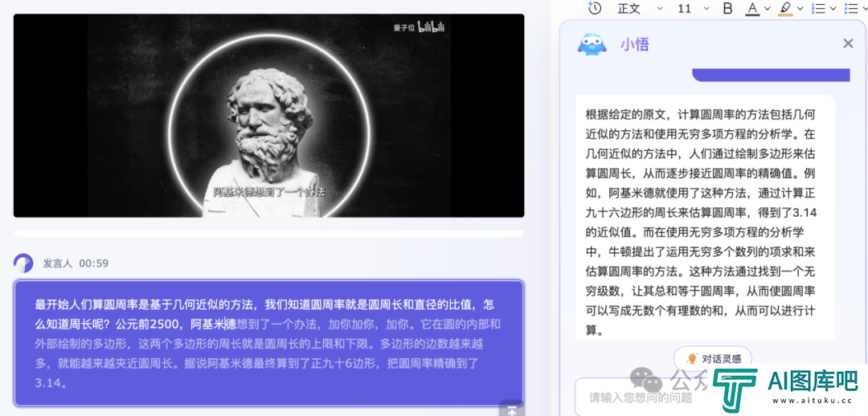Open the font size 11 dropdown
868x416 pixels.
(x=694, y=8)
